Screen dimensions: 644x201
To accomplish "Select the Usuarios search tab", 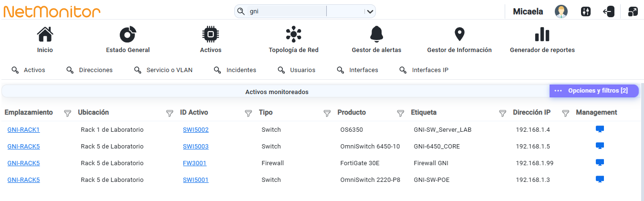I will pyautogui.click(x=296, y=70).
